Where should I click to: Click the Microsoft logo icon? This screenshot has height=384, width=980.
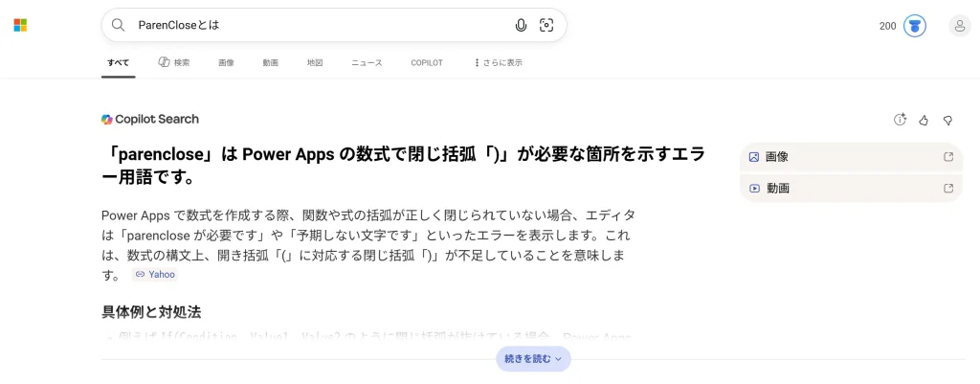20,25
